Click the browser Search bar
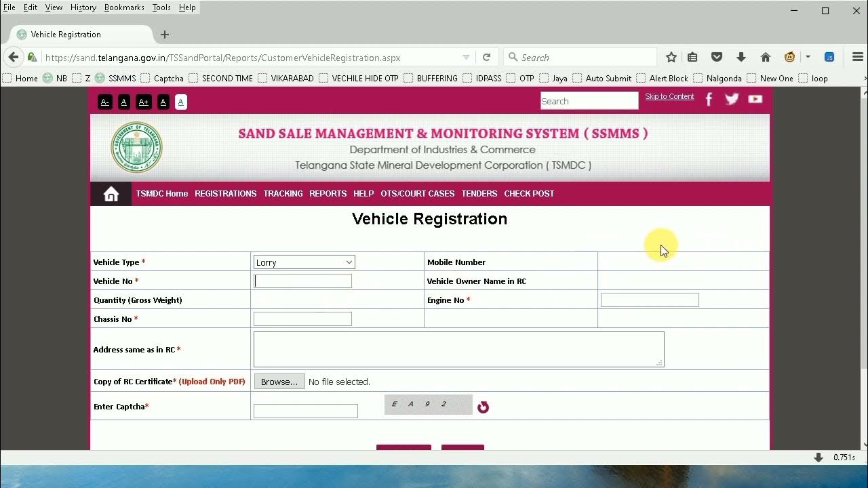This screenshot has width=868, height=488. (x=580, y=58)
